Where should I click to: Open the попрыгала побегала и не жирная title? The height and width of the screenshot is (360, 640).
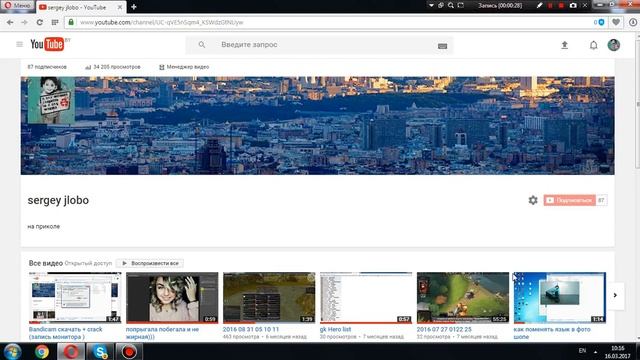tap(162, 333)
